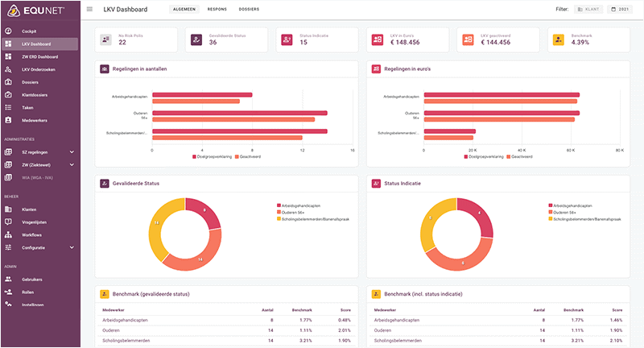Click the Workflows hierarchy icon
This screenshot has width=644, height=348.
pyautogui.click(x=8, y=235)
